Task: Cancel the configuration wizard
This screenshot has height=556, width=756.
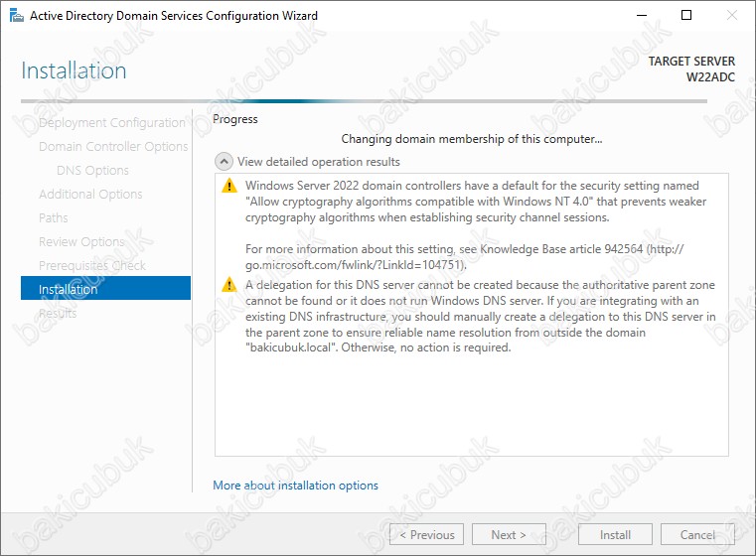Action: coord(697,534)
